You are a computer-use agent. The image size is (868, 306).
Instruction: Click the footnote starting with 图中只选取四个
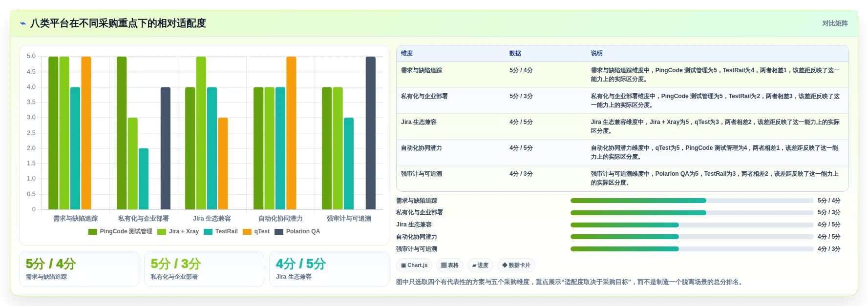tap(571, 282)
